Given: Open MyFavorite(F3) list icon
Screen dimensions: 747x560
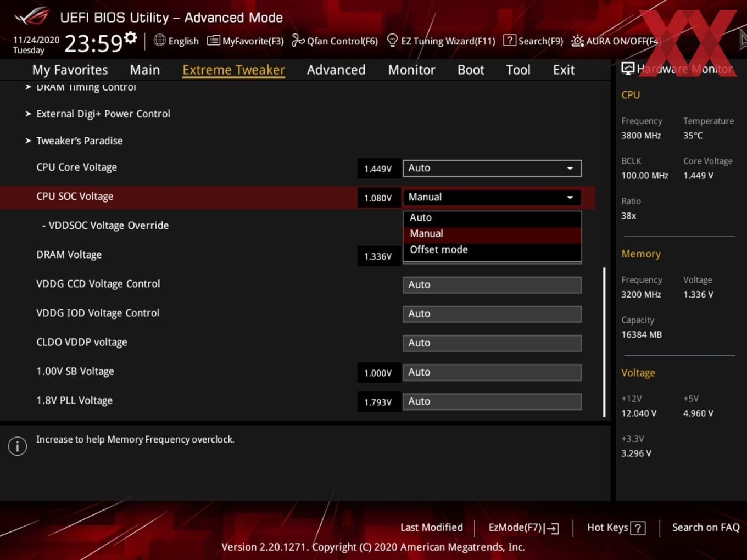Looking at the screenshot, I should (213, 41).
